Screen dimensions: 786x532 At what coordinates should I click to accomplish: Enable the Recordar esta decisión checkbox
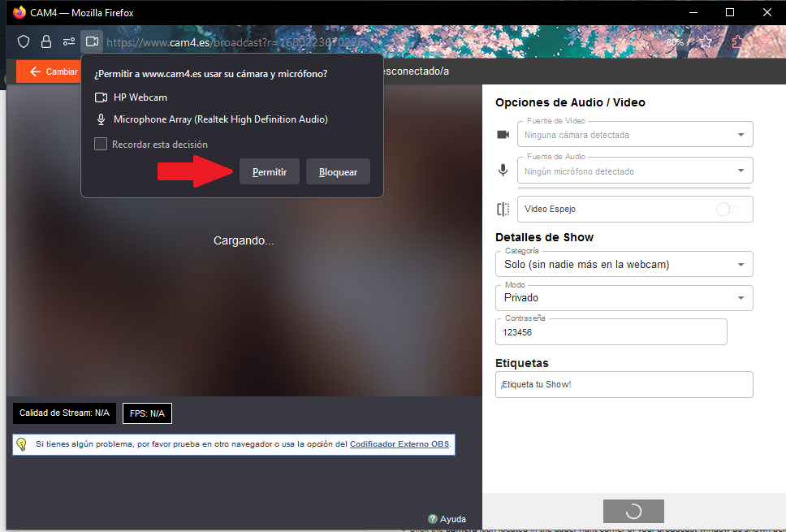click(101, 144)
